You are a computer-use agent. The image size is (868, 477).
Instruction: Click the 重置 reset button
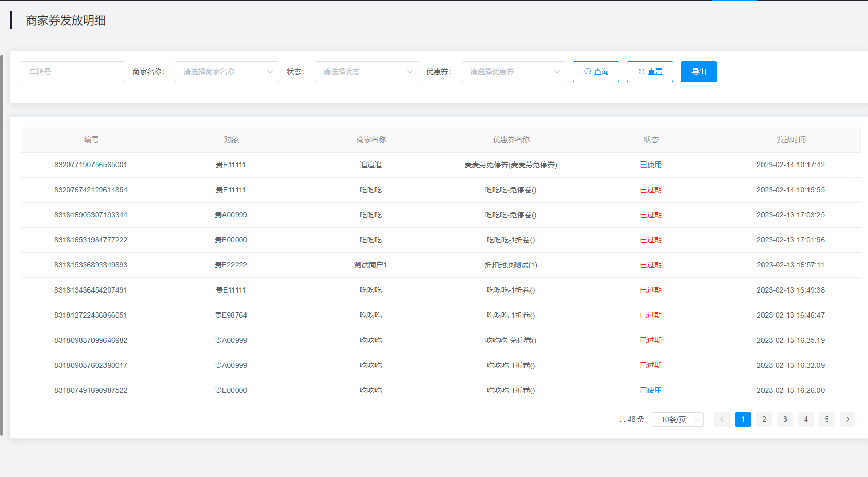[x=650, y=72]
